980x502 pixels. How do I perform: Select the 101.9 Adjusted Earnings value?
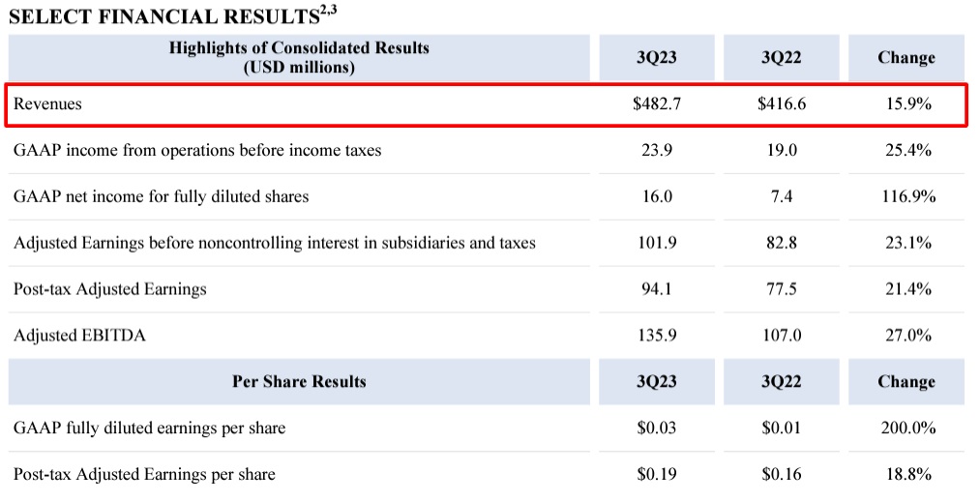click(657, 243)
